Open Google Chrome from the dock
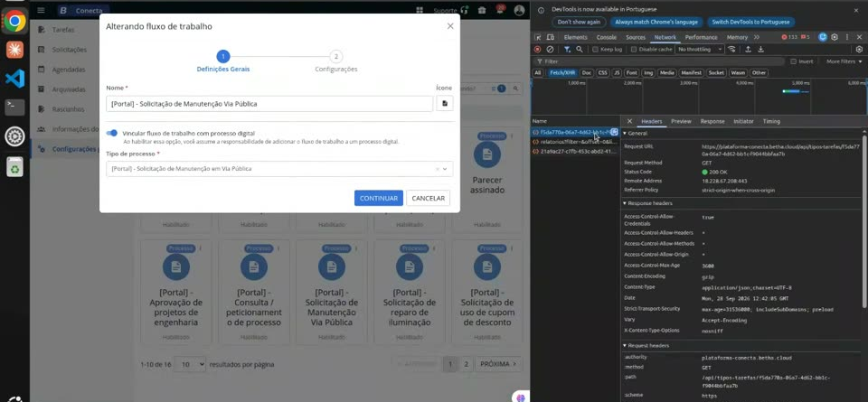The width and height of the screenshot is (868, 402). click(15, 22)
